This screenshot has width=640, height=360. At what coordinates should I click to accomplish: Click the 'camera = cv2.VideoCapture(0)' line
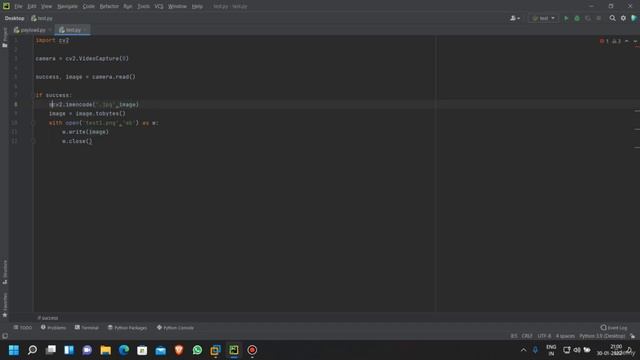tap(82, 59)
